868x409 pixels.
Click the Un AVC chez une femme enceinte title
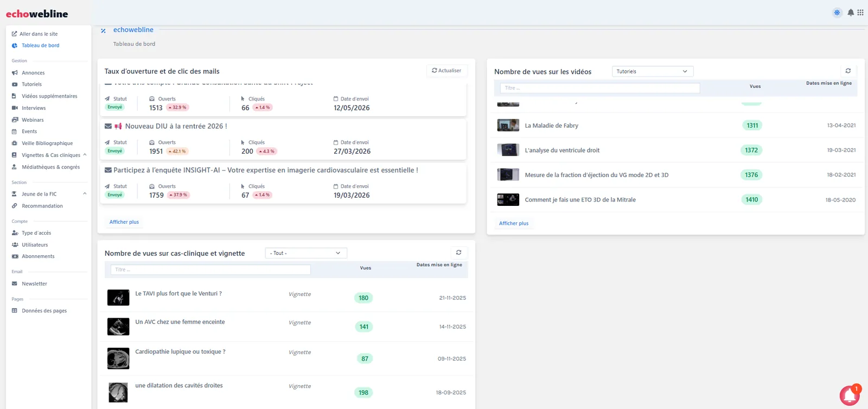(x=180, y=322)
